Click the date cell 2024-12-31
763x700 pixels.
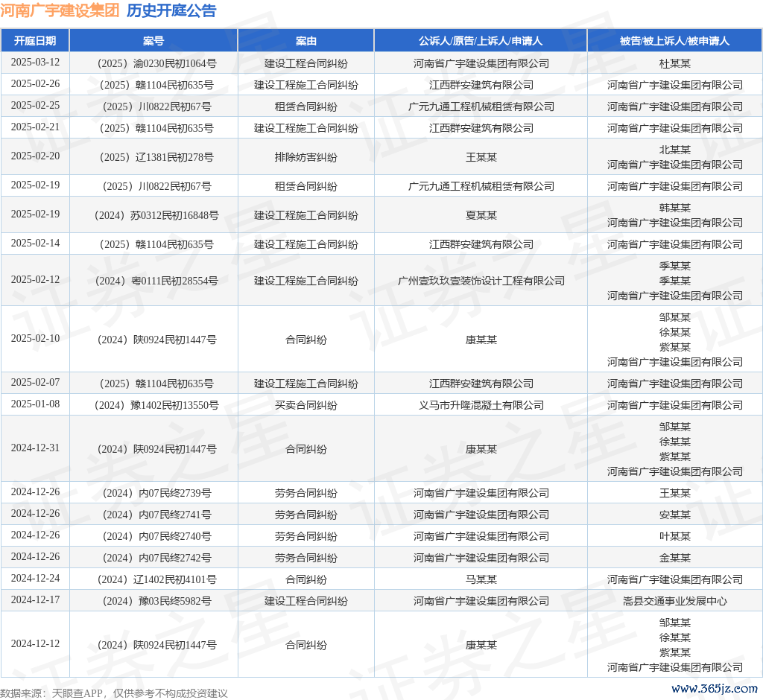click(35, 448)
